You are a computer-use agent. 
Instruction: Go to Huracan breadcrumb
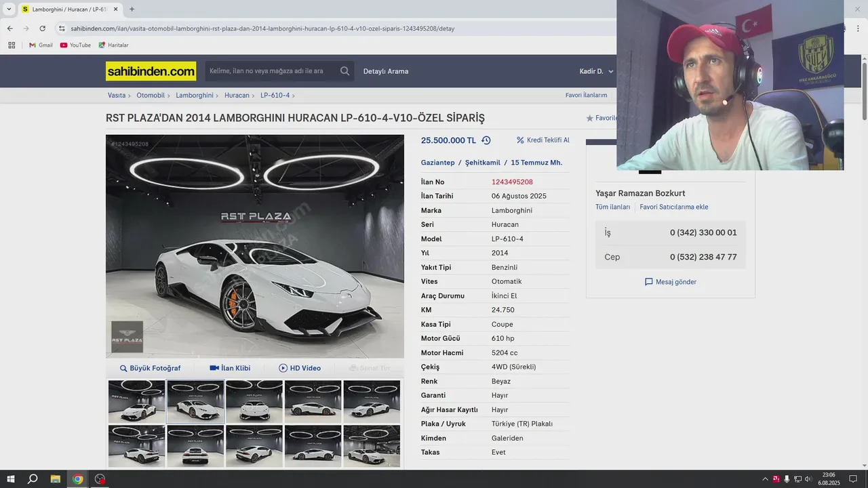(x=237, y=96)
